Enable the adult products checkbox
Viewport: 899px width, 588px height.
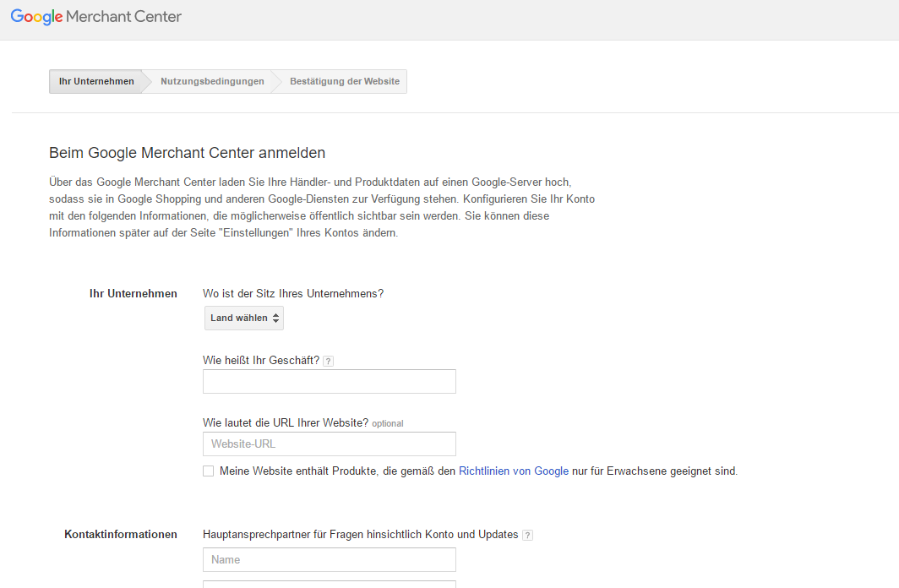click(x=208, y=471)
